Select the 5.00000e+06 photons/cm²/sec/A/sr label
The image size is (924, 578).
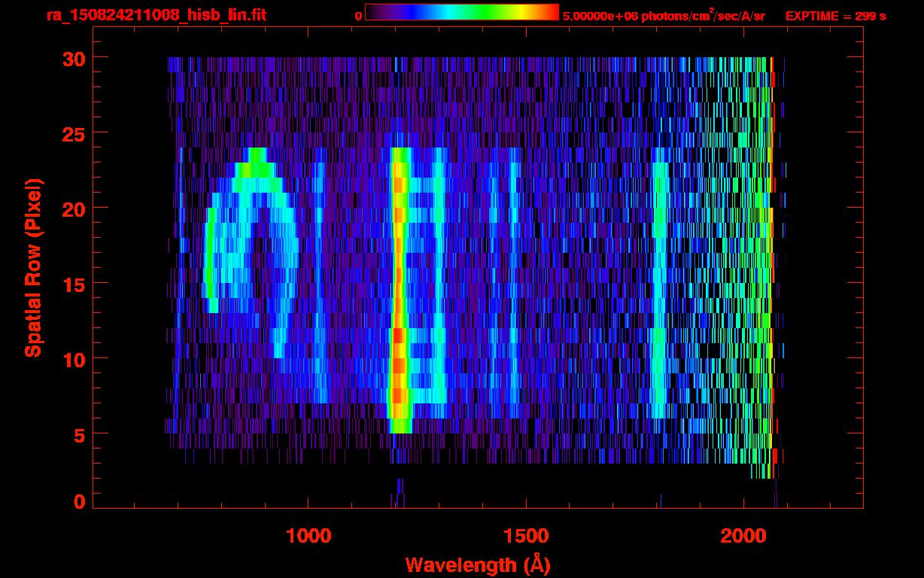[x=663, y=16]
